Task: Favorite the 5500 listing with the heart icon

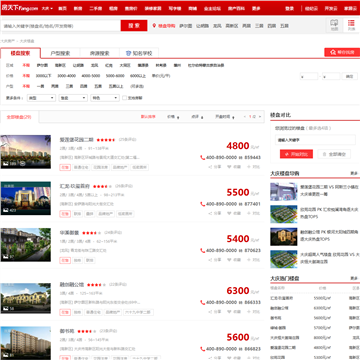Action: click(x=229, y=213)
